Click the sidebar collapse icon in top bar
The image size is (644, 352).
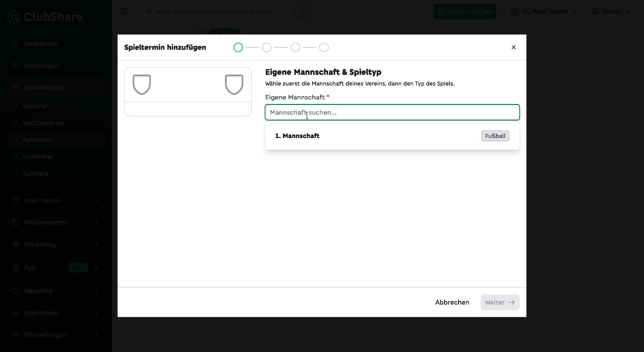(124, 11)
